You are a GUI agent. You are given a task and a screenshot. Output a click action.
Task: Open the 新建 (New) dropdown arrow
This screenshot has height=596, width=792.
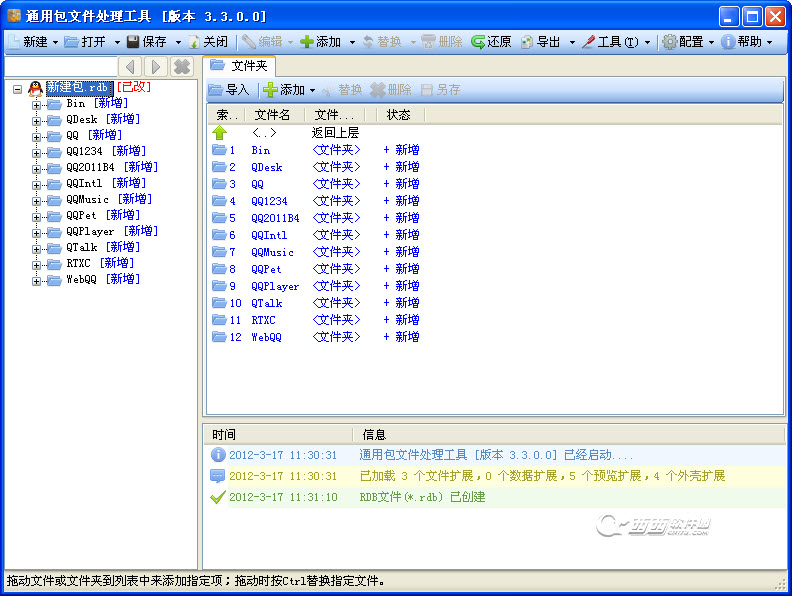point(55,42)
